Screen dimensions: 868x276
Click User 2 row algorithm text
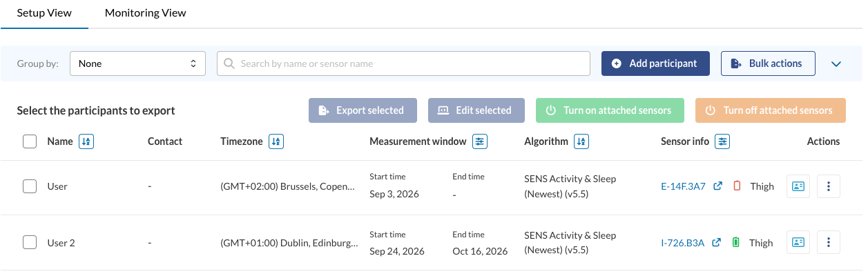click(x=570, y=243)
